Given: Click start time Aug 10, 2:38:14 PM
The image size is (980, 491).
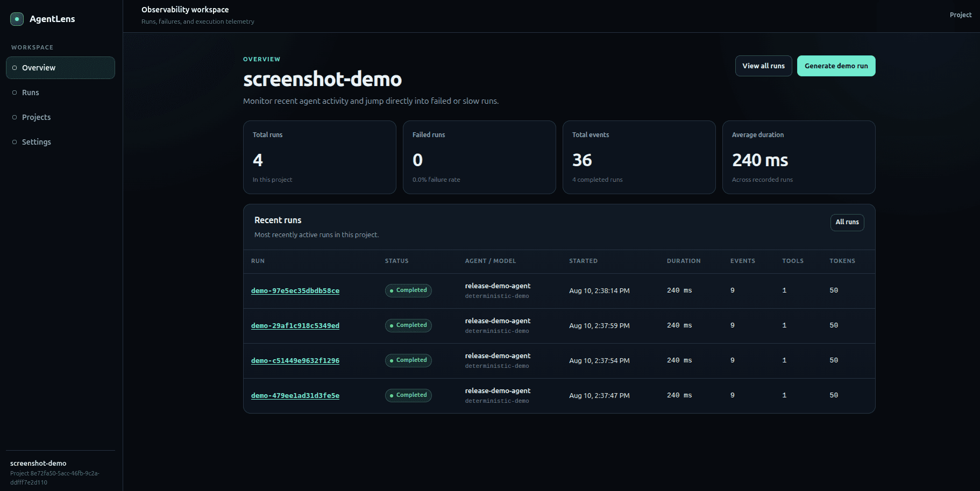Looking at the screenshot, I should (x=599, y=291).
